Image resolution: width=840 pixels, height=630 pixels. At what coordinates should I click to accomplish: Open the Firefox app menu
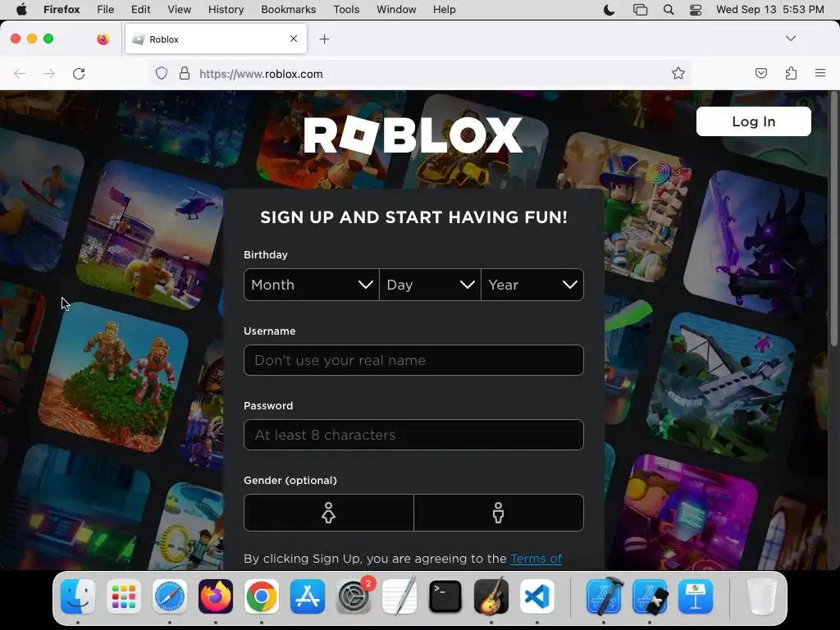point(62,10)
